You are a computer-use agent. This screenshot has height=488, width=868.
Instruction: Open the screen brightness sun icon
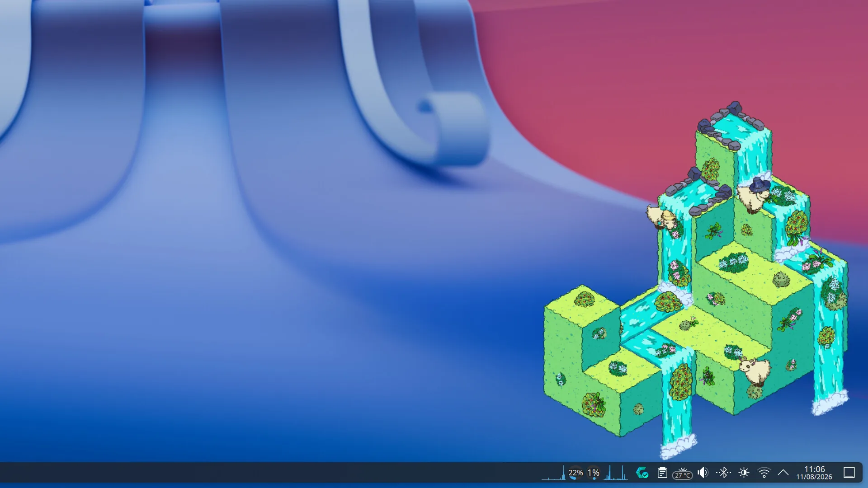[x=744, y=473]
